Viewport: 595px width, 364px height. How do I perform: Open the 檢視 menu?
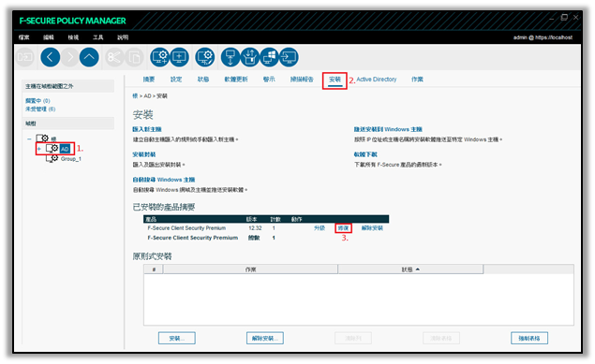[73, 37]
